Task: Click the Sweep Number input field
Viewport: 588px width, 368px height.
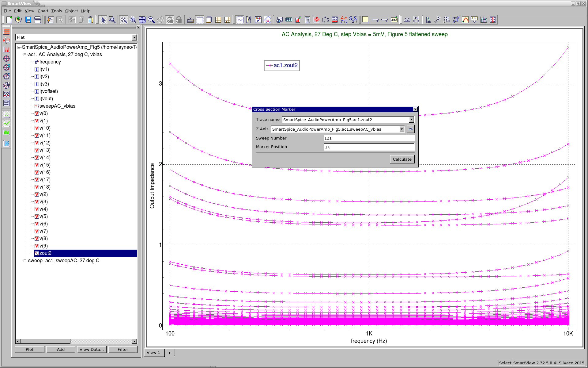Action: (369, 138)
